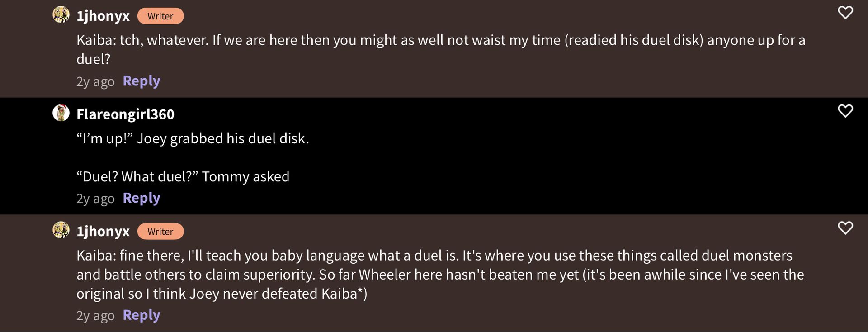The width and height of the screenshot is (868, 332).
Task: Like the 'tch, whatever' Kaiba comment
Action: tap(845, 13)
